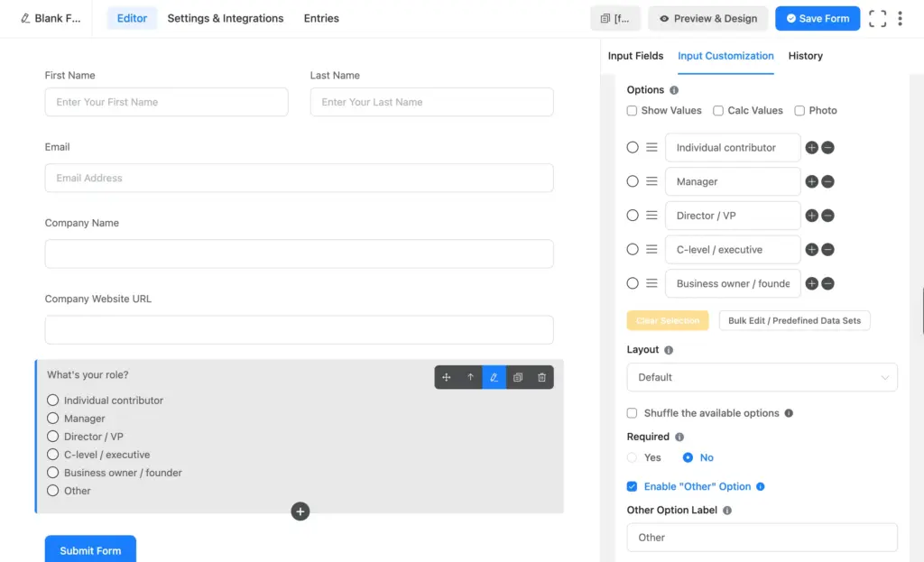Remove the Manager option
Image resolution: width=924 pixels, height=562 pixels.
[x=828, y=181]
